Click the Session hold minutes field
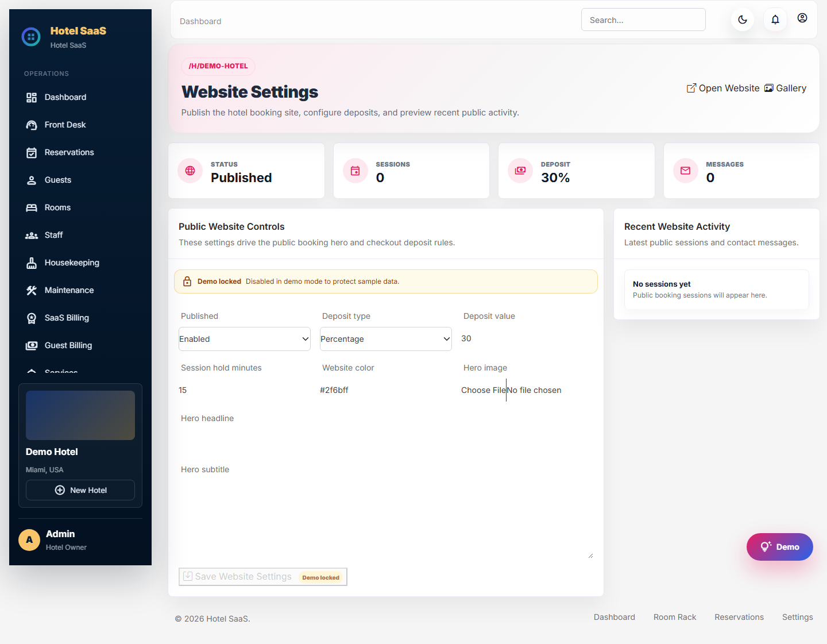827x644 pixels. 245,390
